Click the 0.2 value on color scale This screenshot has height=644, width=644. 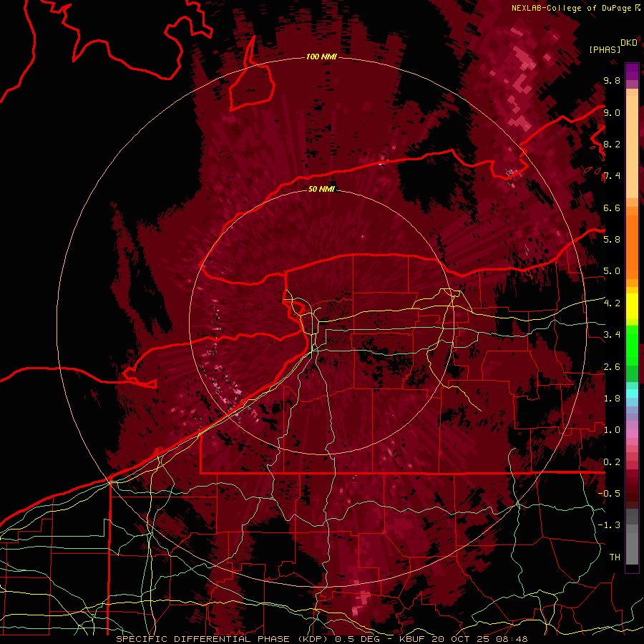tap(612, 462)
